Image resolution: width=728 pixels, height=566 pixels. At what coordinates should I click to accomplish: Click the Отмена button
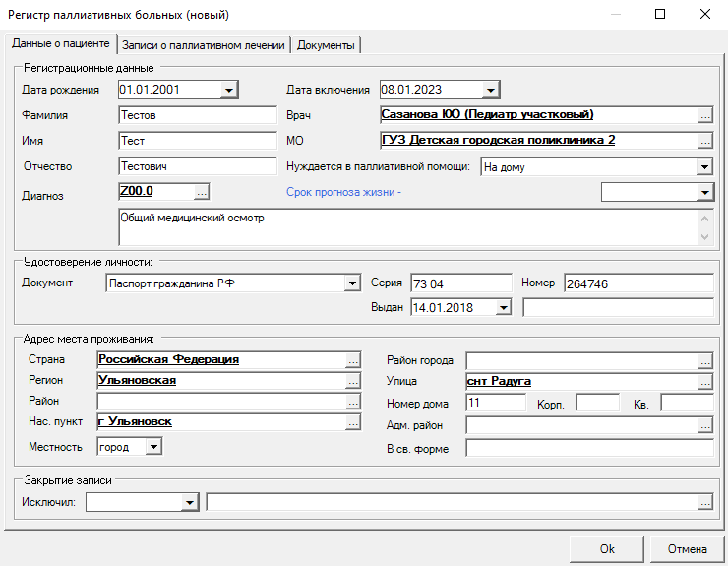point(687,549)
